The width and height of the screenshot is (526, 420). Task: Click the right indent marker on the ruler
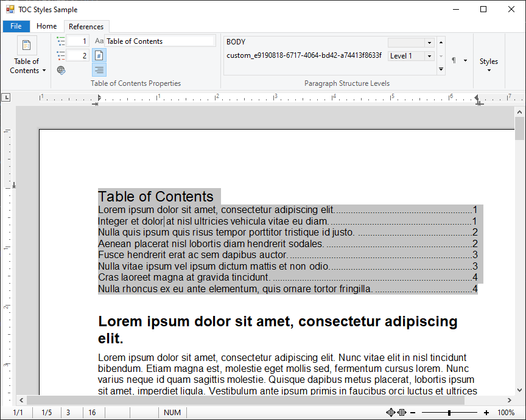coord(477,97)
